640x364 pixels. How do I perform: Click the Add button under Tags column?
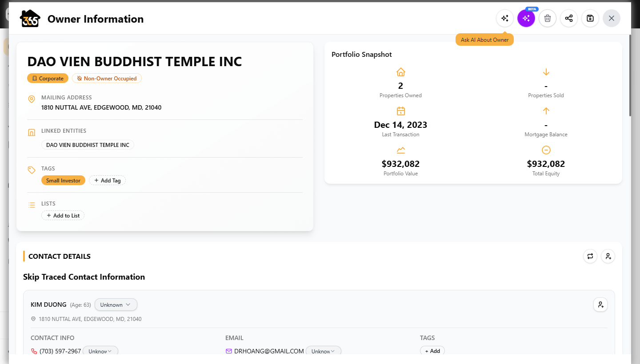[432, 351]
